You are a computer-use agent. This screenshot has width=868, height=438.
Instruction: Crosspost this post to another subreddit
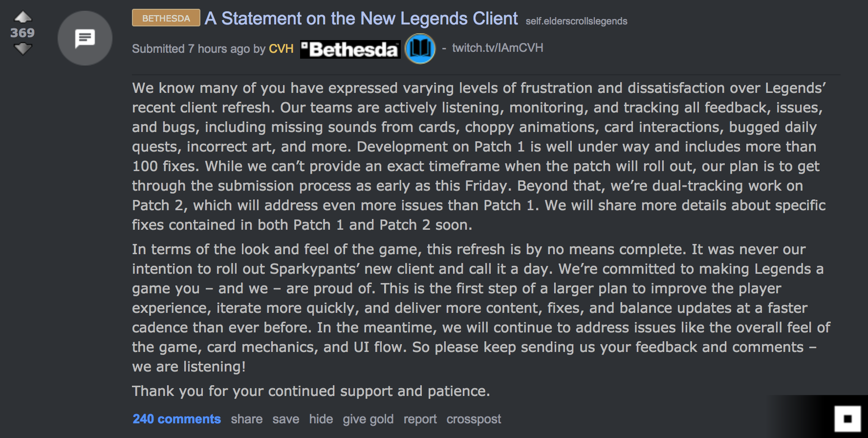tap(474, 419)
